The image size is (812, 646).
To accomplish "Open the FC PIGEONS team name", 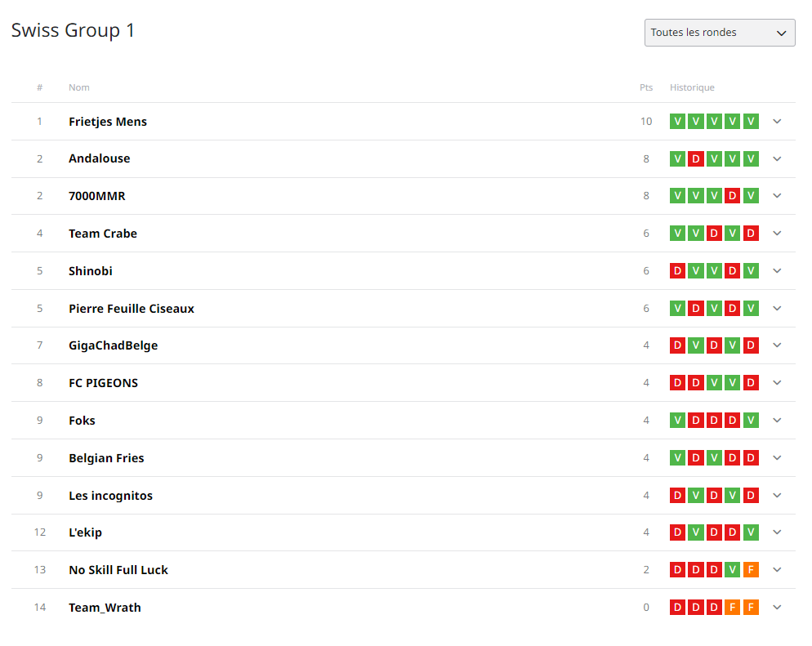I will click(x=104, y=383).
